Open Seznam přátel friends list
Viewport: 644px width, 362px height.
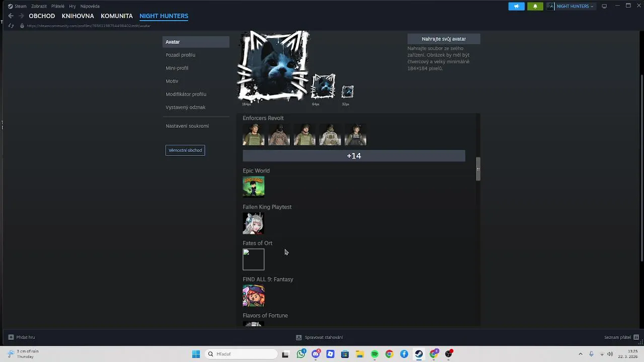[x=622, y=337]
